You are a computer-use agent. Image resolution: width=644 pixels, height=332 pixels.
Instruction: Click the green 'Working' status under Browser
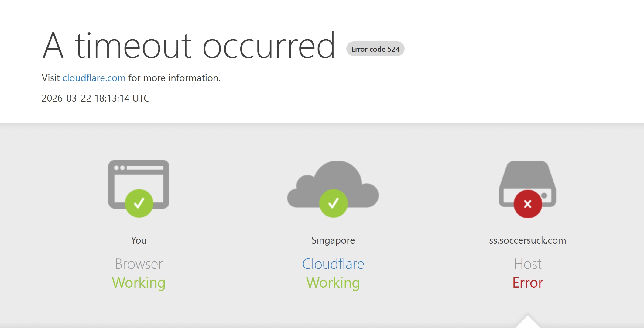pyautogui.click(x=139, y=282)
